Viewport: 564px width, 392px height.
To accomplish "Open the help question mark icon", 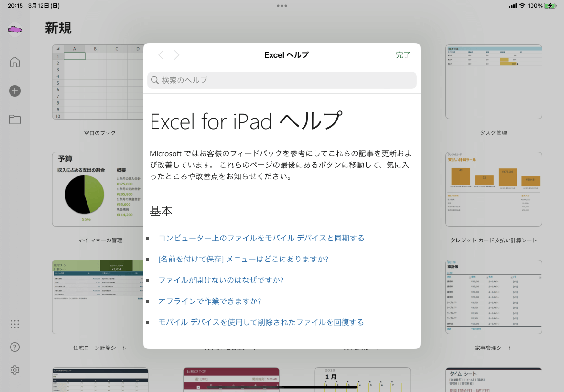I will 15,347.
